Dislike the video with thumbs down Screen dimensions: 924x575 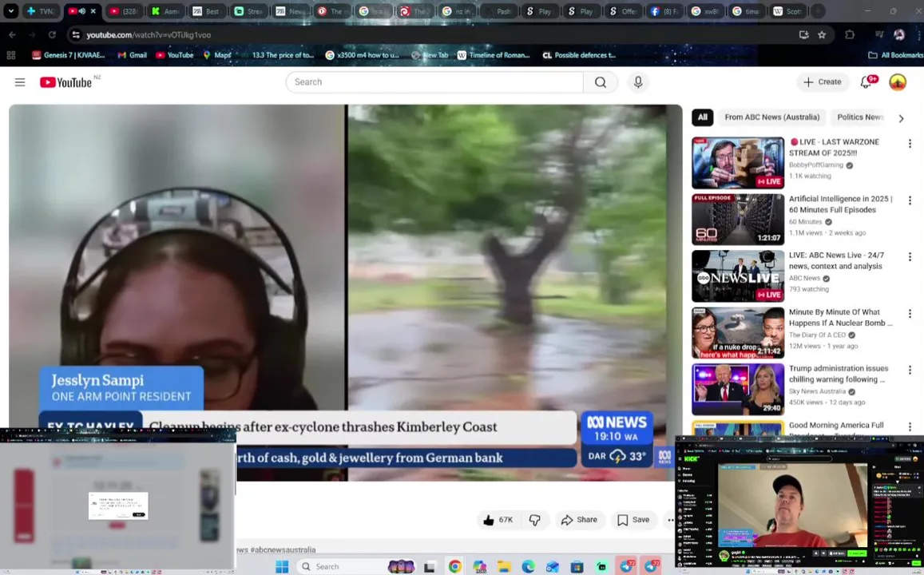534,520
